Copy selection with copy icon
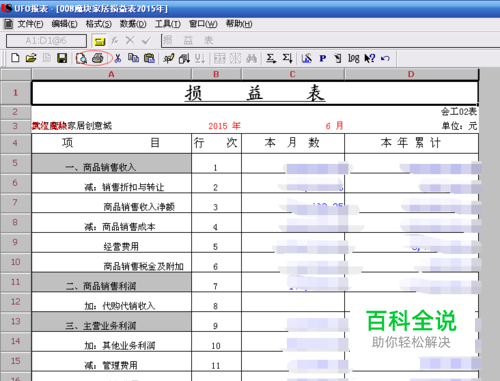Screen dimensions: 500x381 134,58
